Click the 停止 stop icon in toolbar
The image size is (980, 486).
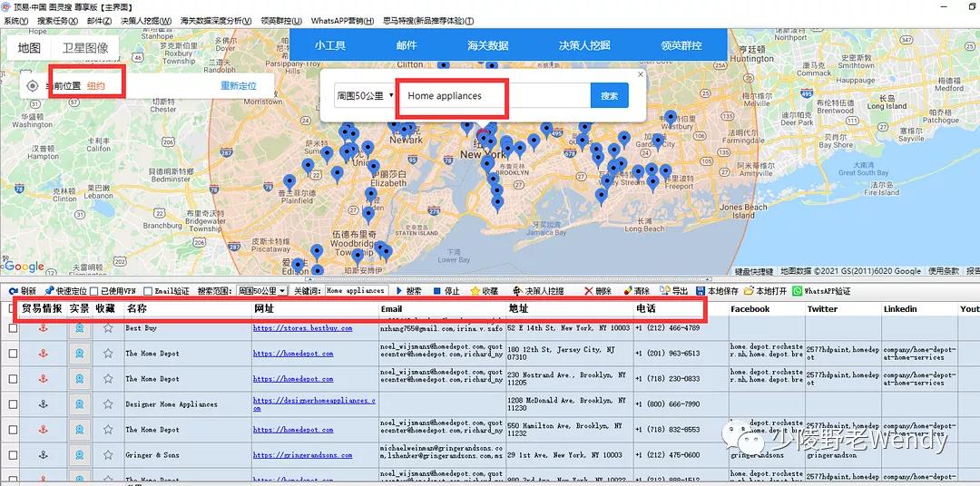point(437,291)
